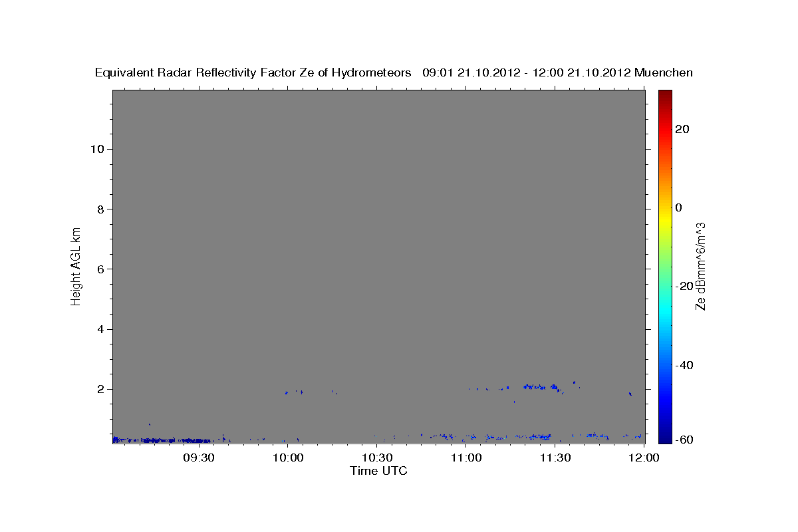The image size is (798, 532).
Task: Click the colorbar value '-40'
Action: click(684, 365)
